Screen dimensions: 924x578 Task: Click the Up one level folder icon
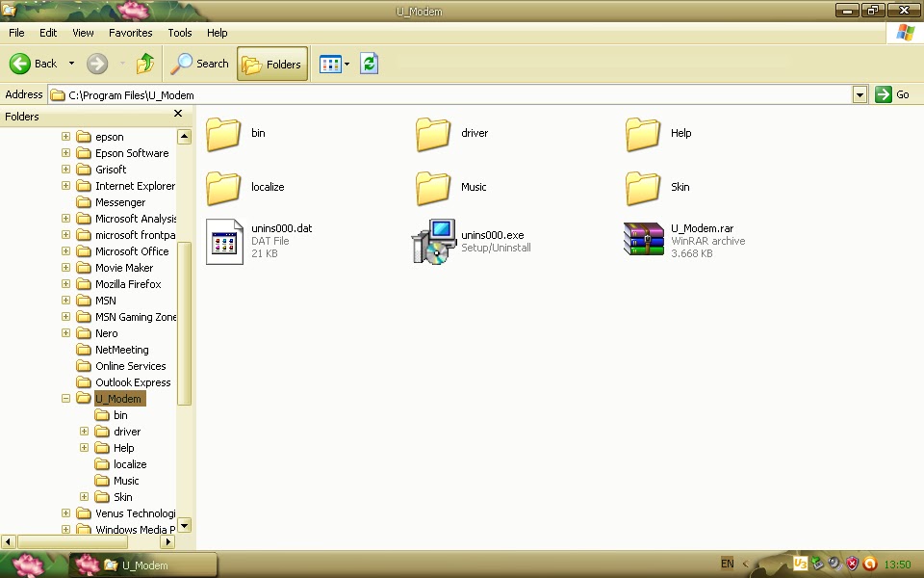pos(145,64)
